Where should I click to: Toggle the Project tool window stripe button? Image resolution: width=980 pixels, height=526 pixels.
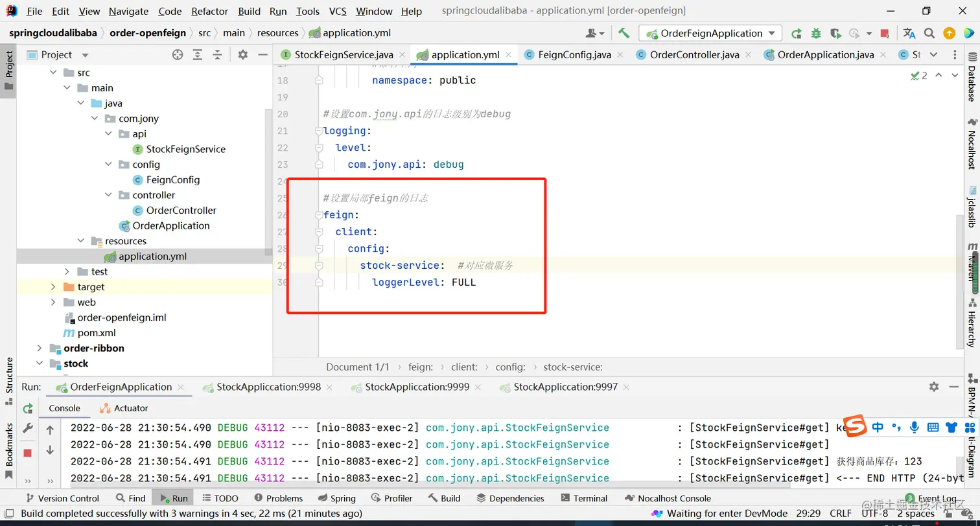[x=8, y=70]
